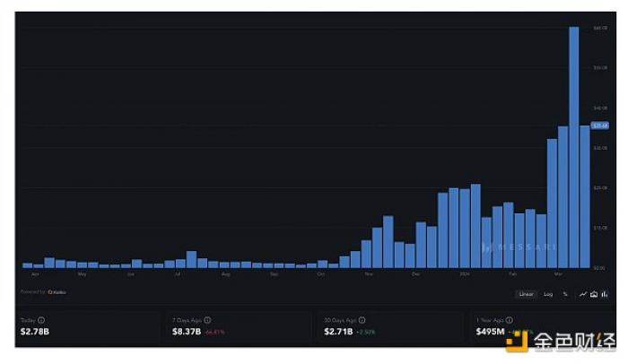The height and width of the screenshot is (364, 628).
Task: Click the $60.0B y-axis label
Action: click(x=600, y=28)
